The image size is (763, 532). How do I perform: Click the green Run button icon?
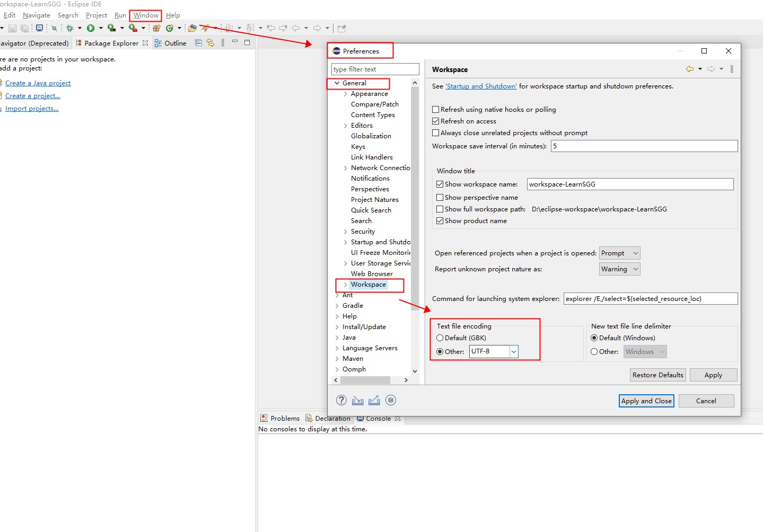click(91, 28)
